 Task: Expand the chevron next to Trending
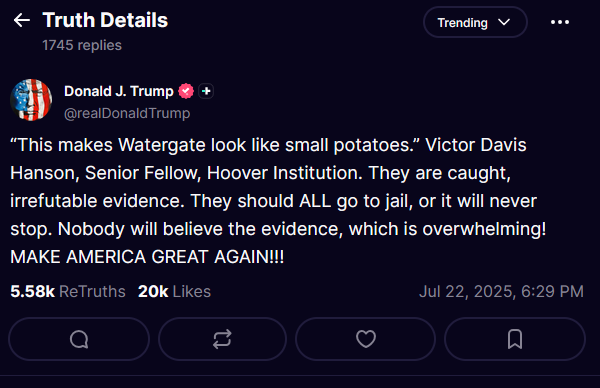[x=504, y=22]
